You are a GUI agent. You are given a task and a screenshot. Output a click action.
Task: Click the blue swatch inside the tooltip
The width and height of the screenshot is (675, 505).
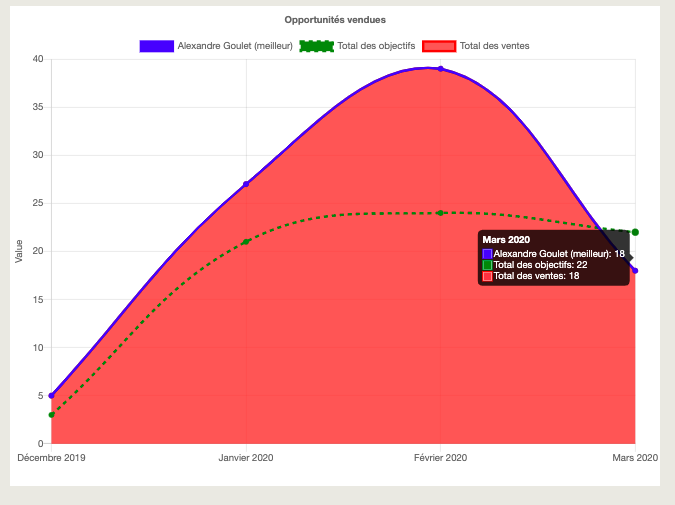pos(487,254)
